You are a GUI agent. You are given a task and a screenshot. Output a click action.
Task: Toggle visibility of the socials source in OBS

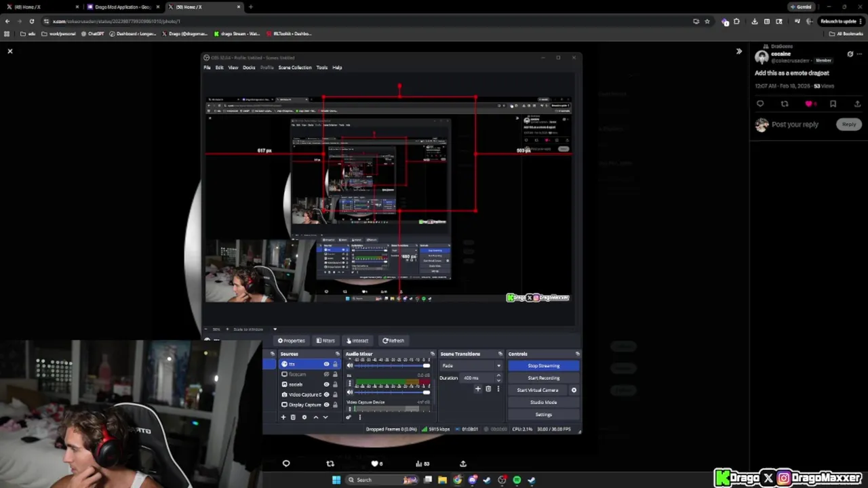coord(326,384)
